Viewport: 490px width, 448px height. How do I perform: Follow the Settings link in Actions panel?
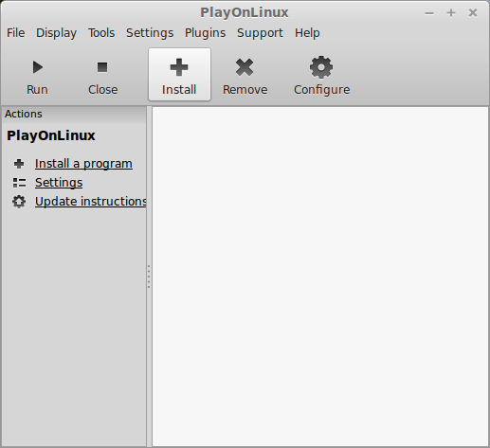coord(59,183)
